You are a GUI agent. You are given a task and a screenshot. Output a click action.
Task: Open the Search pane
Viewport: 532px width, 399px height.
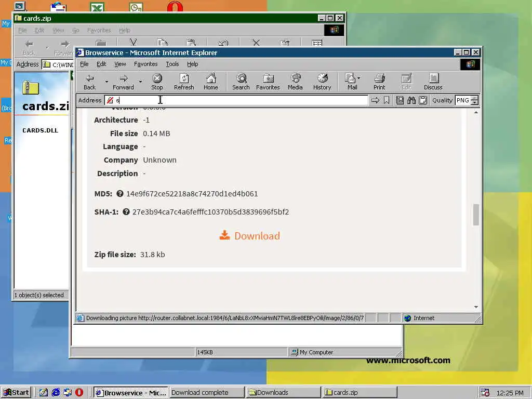241,82
